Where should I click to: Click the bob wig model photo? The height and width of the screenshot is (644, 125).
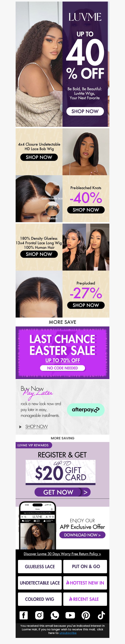tap(86, 152)
